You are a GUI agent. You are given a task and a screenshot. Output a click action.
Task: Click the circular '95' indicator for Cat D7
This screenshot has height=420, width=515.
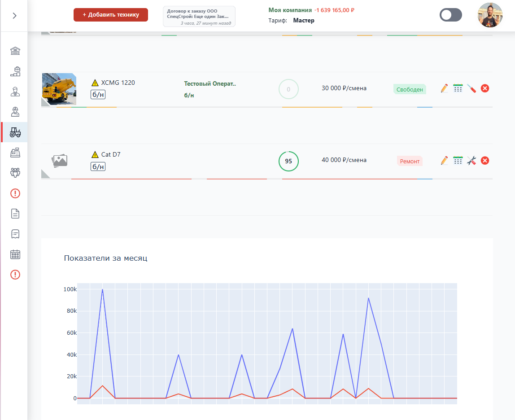coord(288,161)
